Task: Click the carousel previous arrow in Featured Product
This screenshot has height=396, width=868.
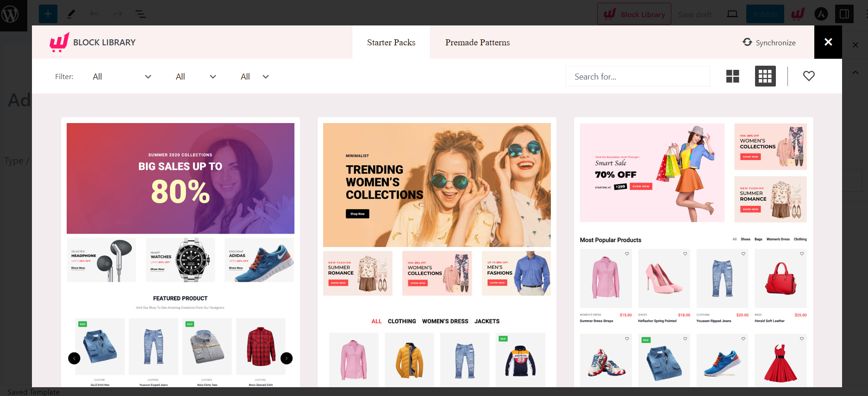Action: [x=74, y=358]
